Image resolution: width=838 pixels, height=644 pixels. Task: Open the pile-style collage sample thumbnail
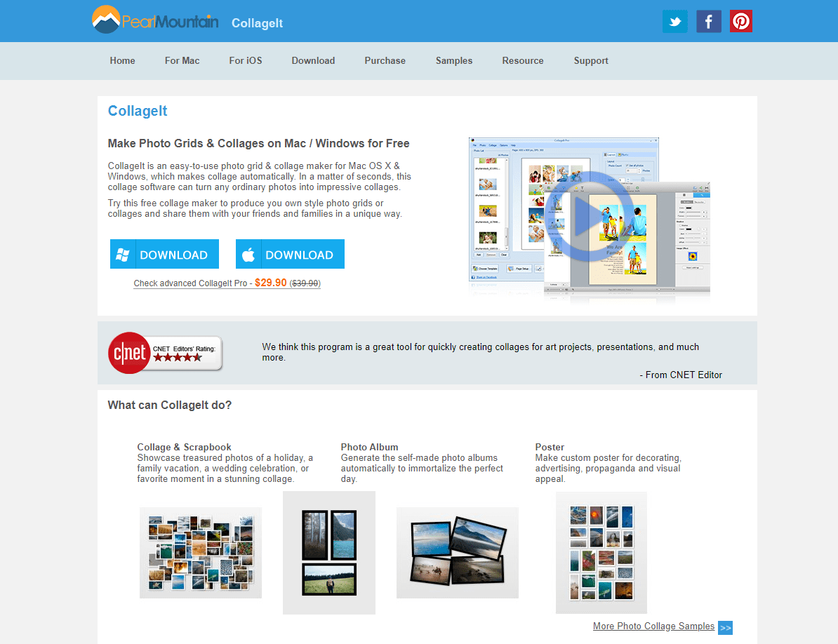[201, 553]
